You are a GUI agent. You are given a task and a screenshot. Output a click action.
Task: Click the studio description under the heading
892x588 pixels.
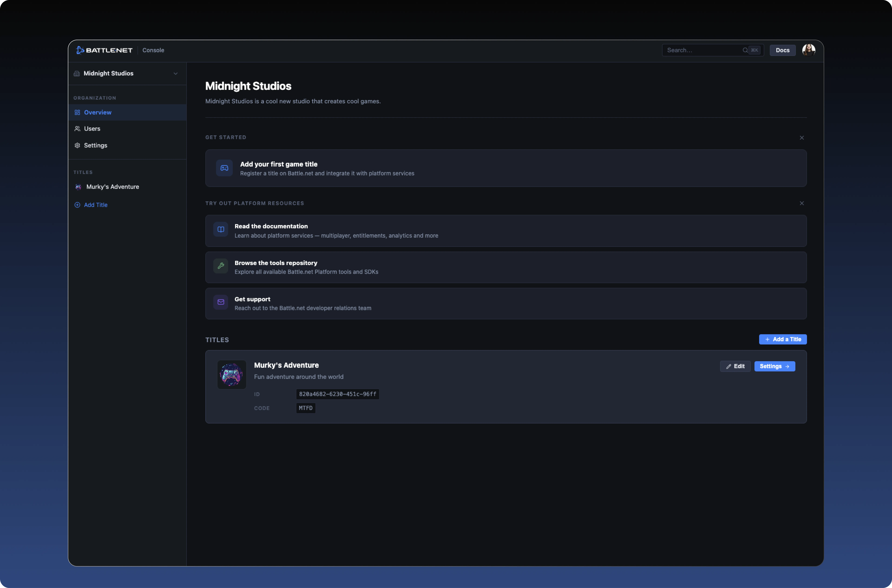pos(293,101)
